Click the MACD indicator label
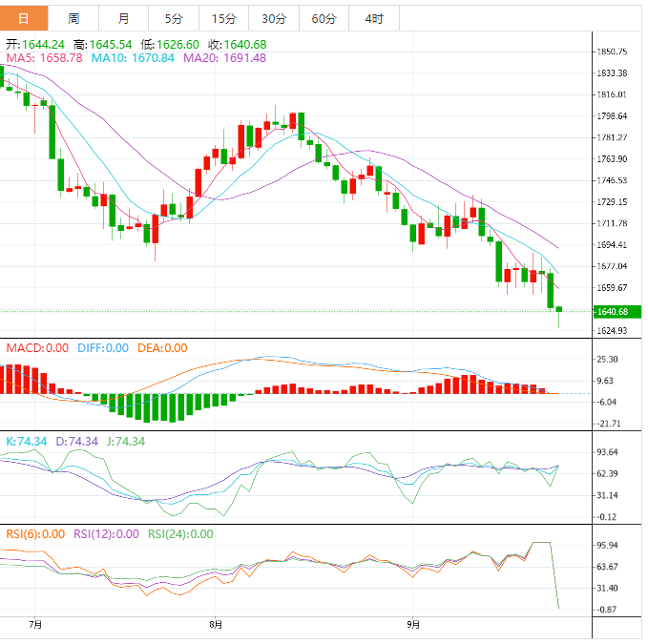This screenshot has height=644, width=648. click(x=37, y=348)
